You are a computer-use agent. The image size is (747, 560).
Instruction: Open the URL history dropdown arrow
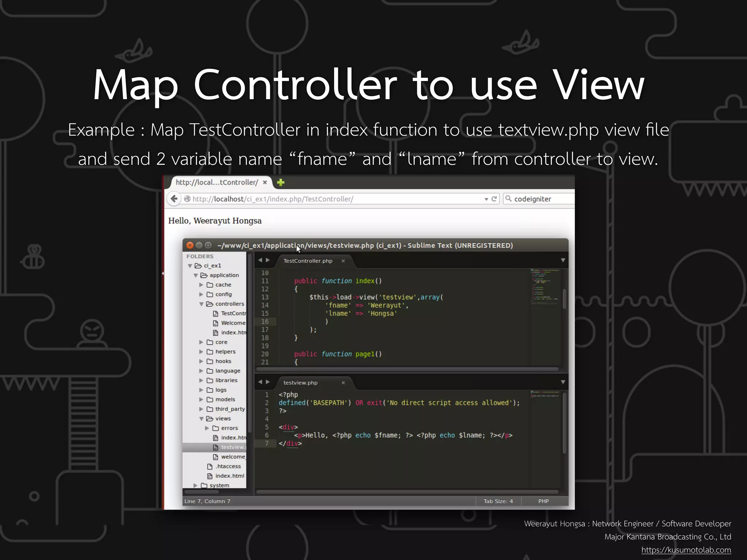[x=486, y=199]
